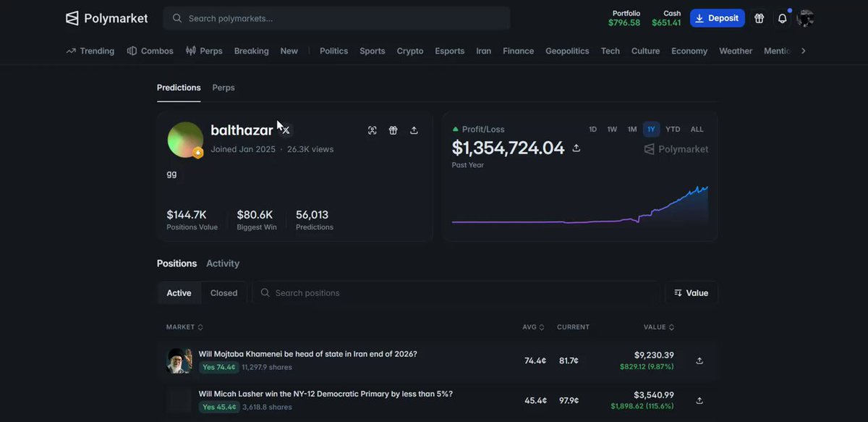
Task: Click the balthazar profile avatar
Action: pyautogui.click(x=185, y=140)
